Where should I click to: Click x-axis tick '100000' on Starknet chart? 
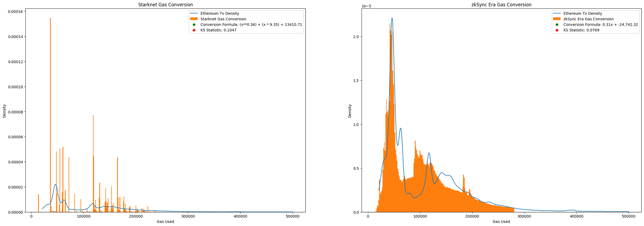pos(83,216)
